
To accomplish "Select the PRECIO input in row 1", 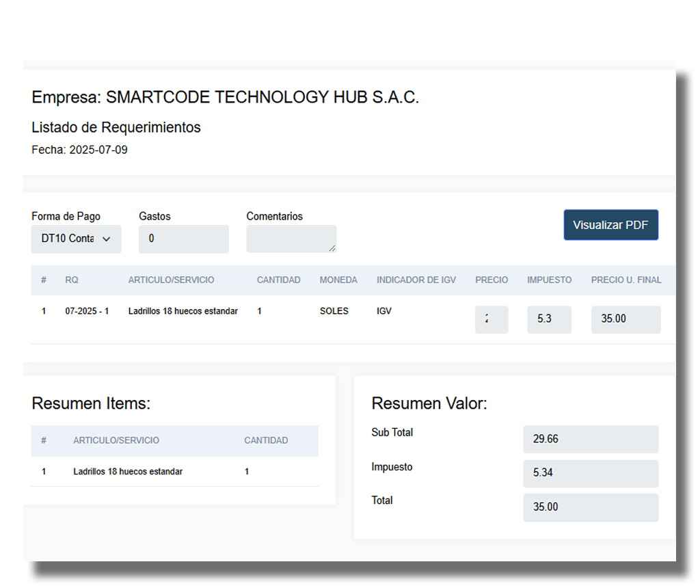I will tap(491, 319).
